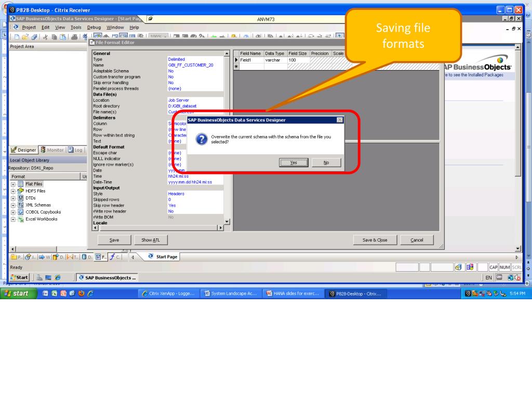Click the Windows start button in outer taskbar
This screenshot has width=532, height=399.
19,294
